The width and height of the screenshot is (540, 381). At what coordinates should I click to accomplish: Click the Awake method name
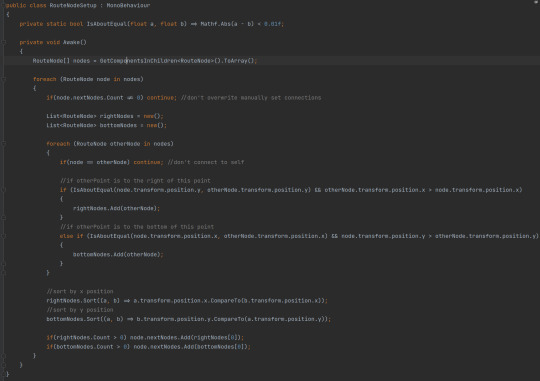click(x=71, y=42)
